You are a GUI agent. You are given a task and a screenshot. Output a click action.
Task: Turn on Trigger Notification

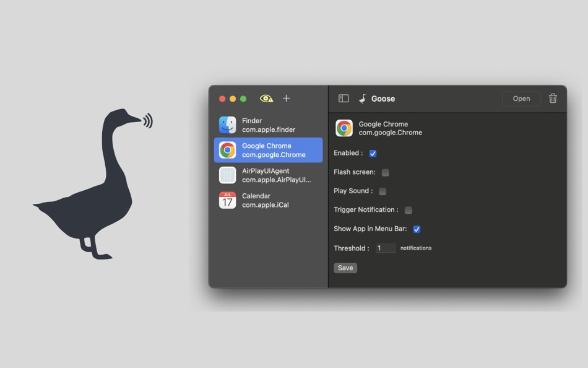tap(408, 210)
